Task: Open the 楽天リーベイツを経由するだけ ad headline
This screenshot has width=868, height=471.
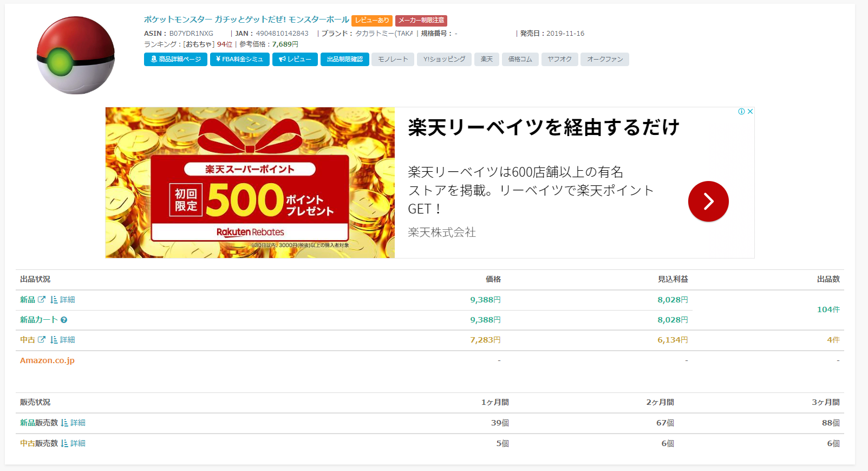Action: pyautogui.click(x=544, y=127)
